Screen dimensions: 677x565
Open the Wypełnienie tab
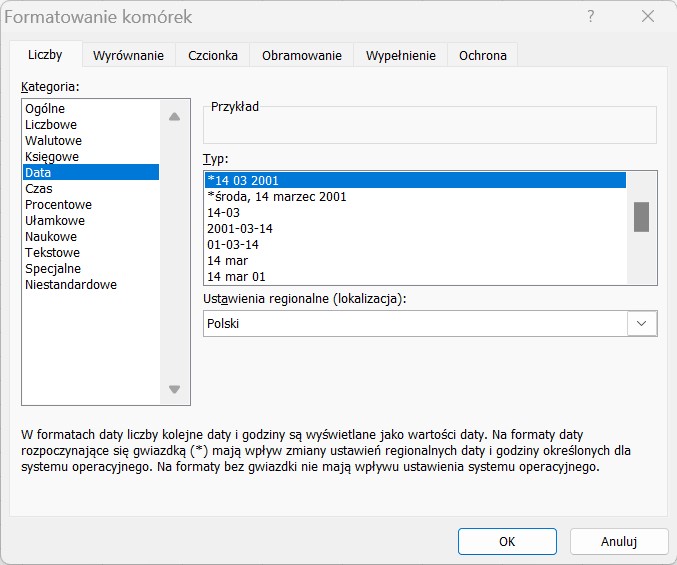pos(401,55)
